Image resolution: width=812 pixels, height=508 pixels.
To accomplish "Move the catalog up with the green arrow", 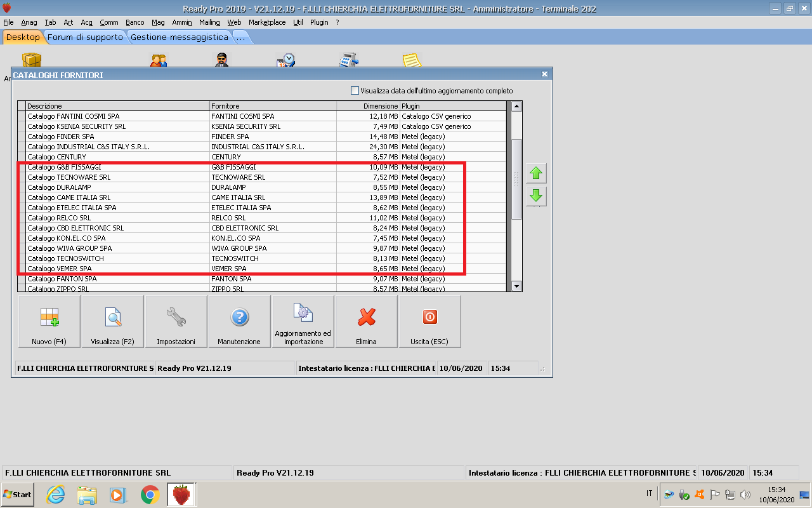I will [536, 173].
